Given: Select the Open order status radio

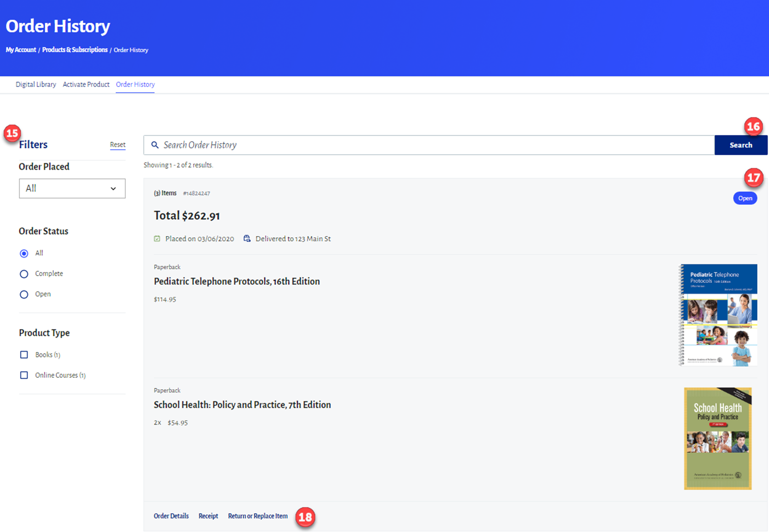Looking at the screenshot, I should [x=24, y=295].
